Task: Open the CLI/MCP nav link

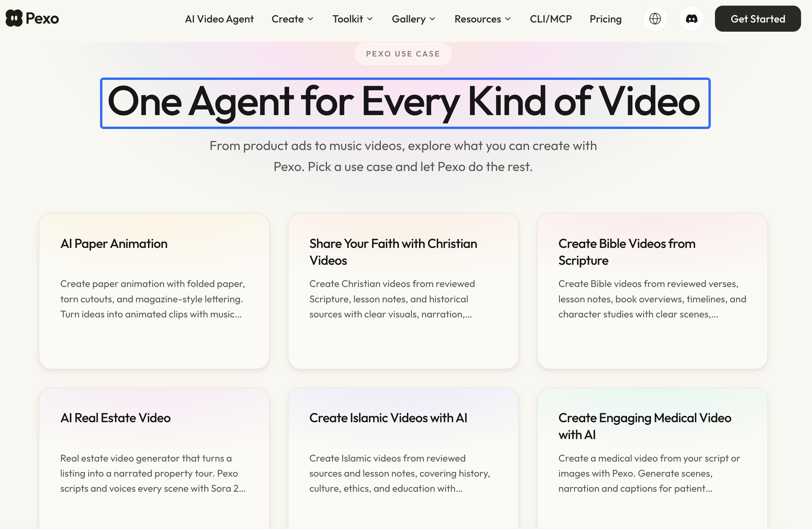Action: click(x=551, y=19)
